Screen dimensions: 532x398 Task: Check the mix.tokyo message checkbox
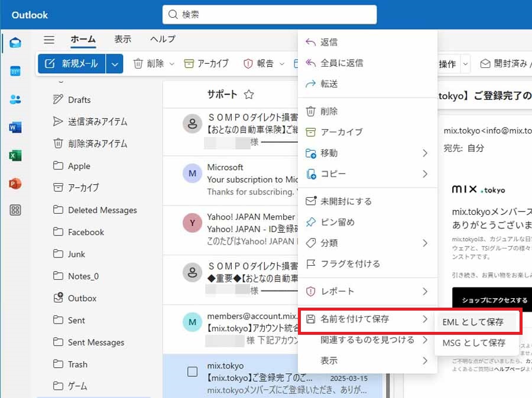point(192,371)
